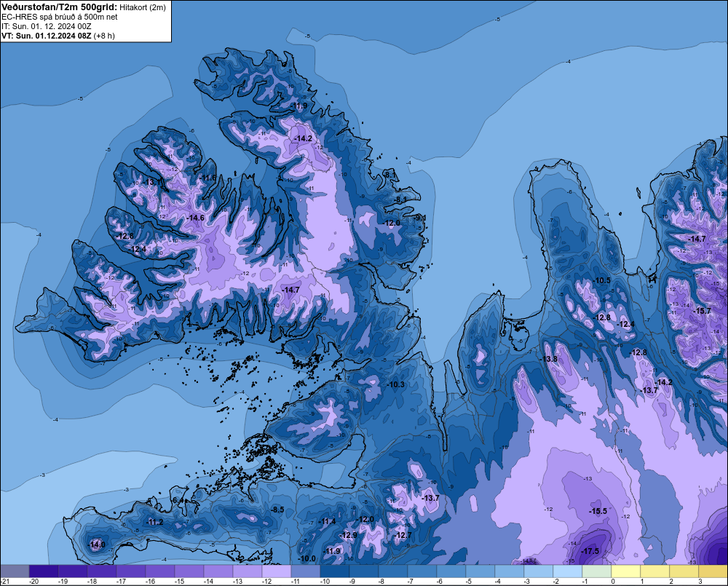This screenshot has width=728, height=586.
Task: Click the legend swatch between -1 and 0
Action: click(597, 571)
